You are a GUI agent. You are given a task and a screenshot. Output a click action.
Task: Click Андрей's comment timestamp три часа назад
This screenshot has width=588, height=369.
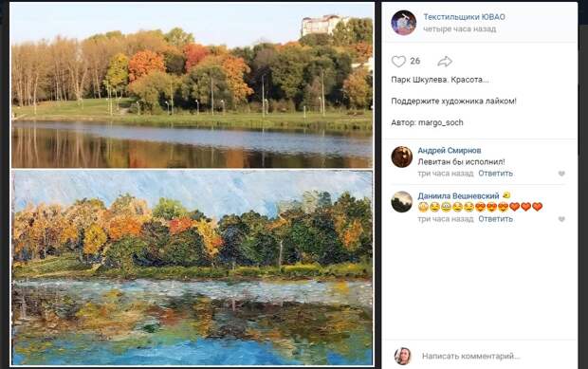coord(446,174)
